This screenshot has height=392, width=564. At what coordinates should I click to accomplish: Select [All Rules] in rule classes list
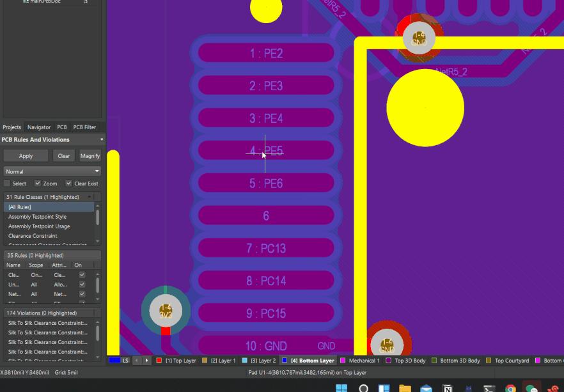click(x=49, y=207)
